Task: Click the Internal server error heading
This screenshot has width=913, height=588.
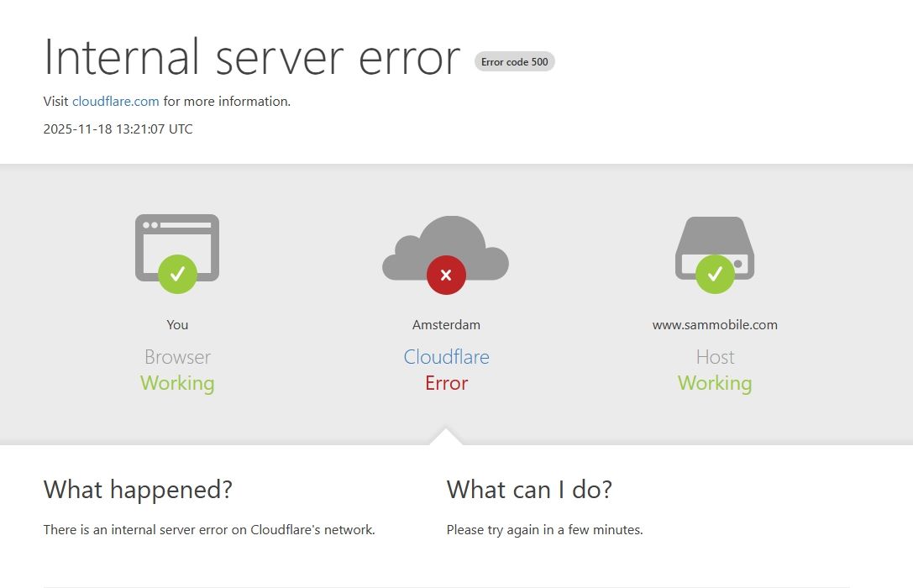Action: [252, 57]
